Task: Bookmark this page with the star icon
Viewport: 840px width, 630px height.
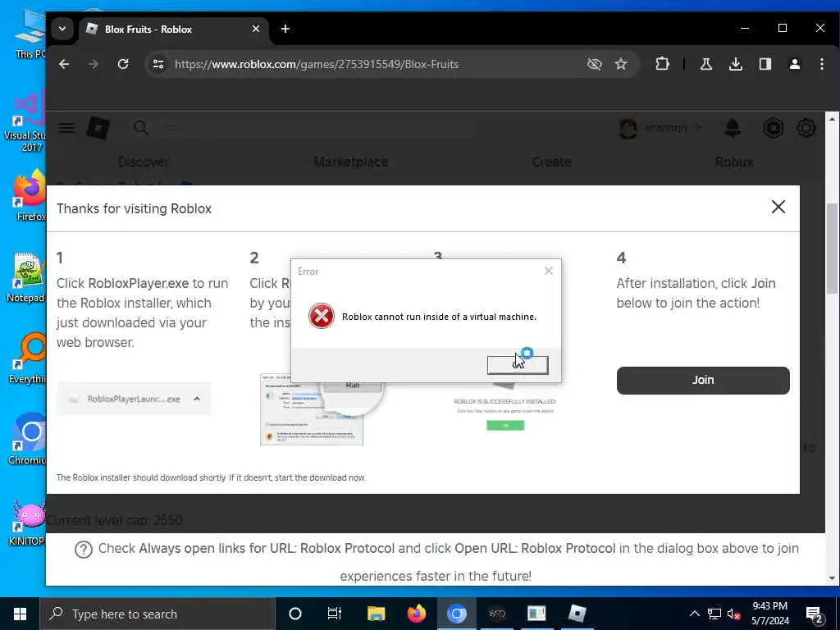Action: coord(621,64)
